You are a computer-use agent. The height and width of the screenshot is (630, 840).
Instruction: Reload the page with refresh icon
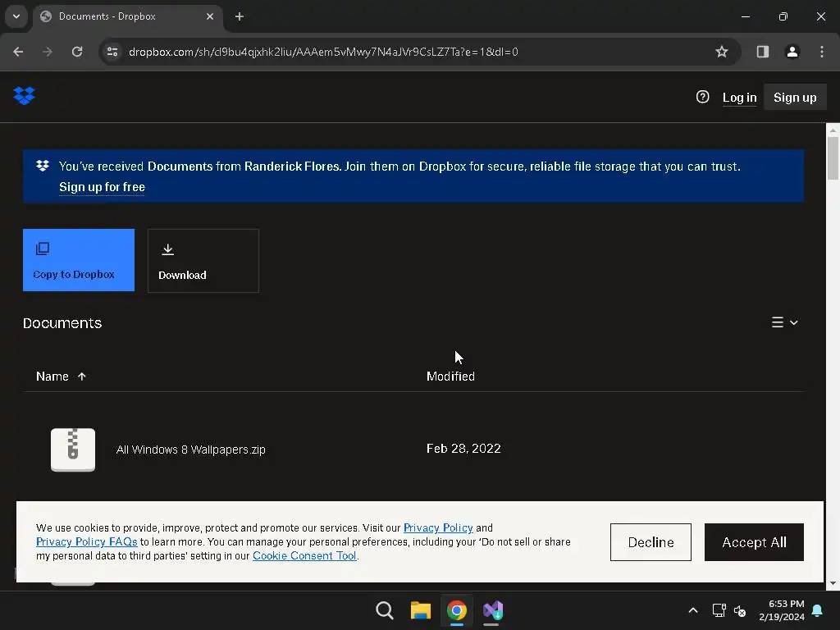[x=77, y=52]
